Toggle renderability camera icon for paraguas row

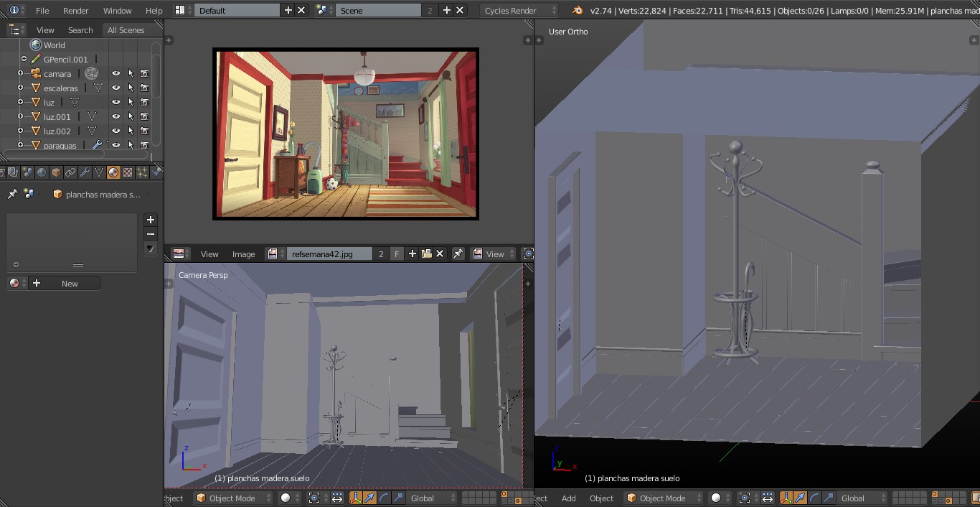(144, 145)
